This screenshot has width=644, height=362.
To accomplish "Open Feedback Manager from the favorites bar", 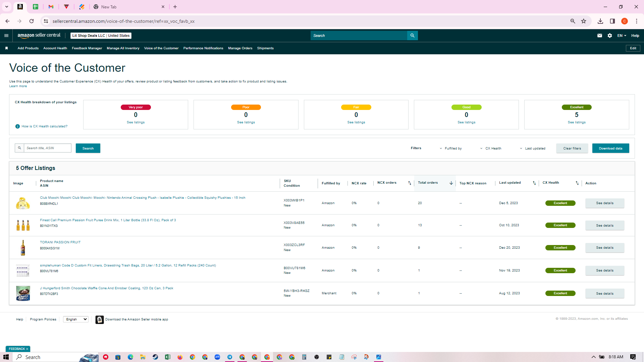I will [x=87, y=48].
